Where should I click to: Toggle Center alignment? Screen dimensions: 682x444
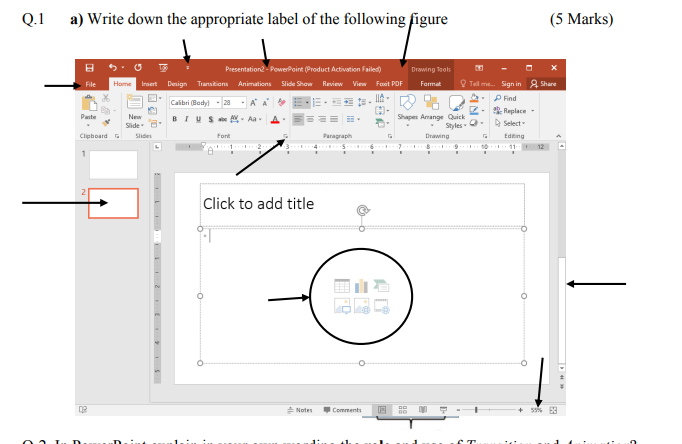(x=310, y=119)
